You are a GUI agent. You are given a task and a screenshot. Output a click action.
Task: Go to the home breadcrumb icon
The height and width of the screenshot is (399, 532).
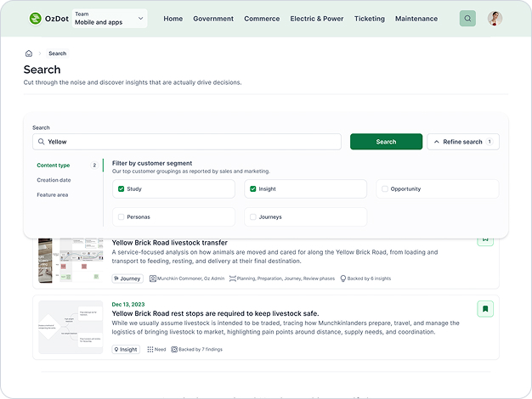(x=29, y=53)
